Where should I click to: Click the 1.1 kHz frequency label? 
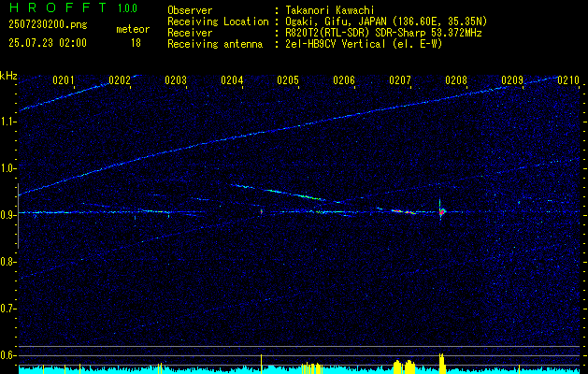tap(7, 122)
